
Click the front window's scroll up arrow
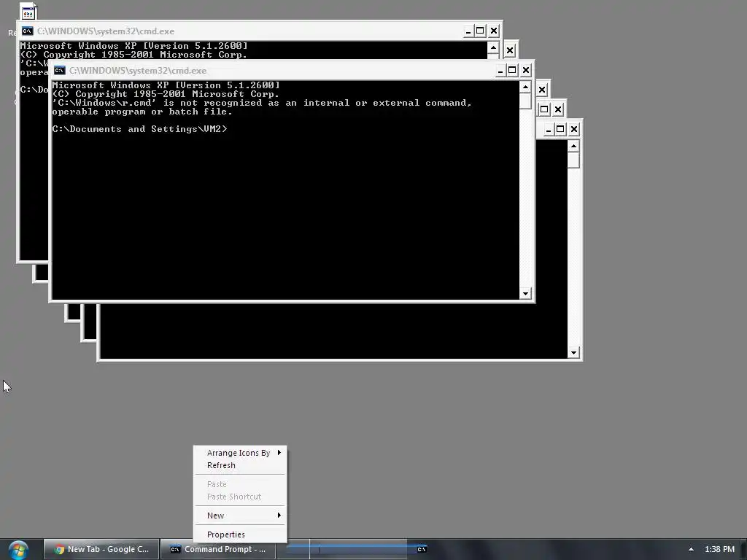525,87
